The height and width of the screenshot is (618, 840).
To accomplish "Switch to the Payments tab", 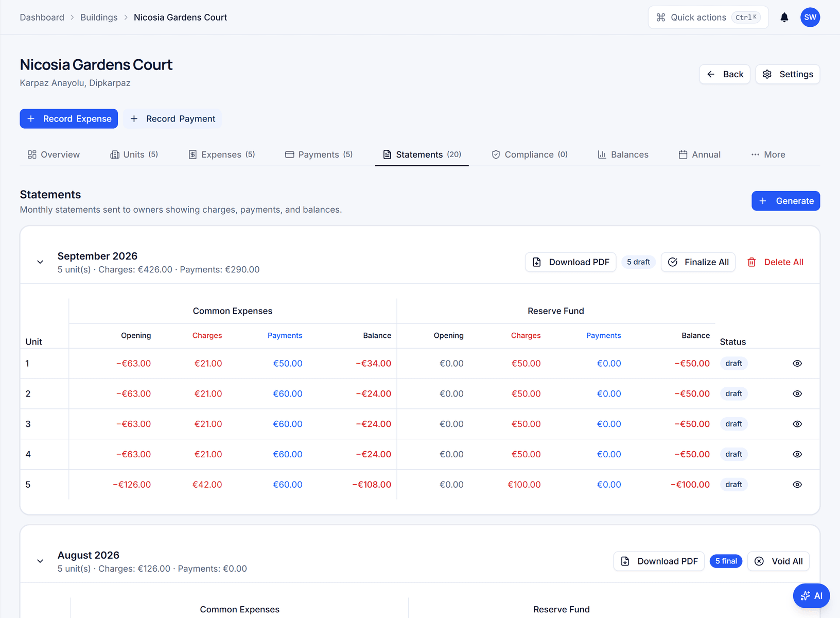I will click(319, 154).
